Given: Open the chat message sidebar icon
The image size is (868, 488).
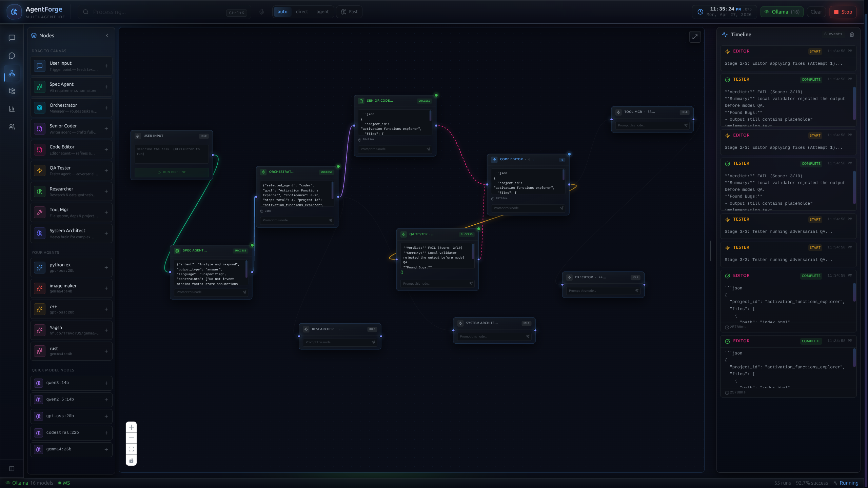Looking at the screenshot, I should click(x=12, y=38).
